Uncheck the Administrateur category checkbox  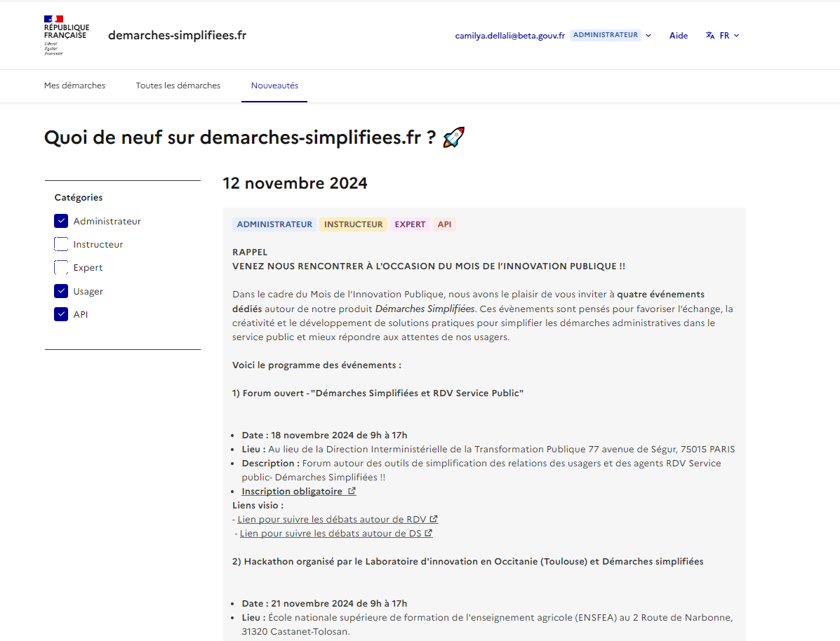click(61, 221)
